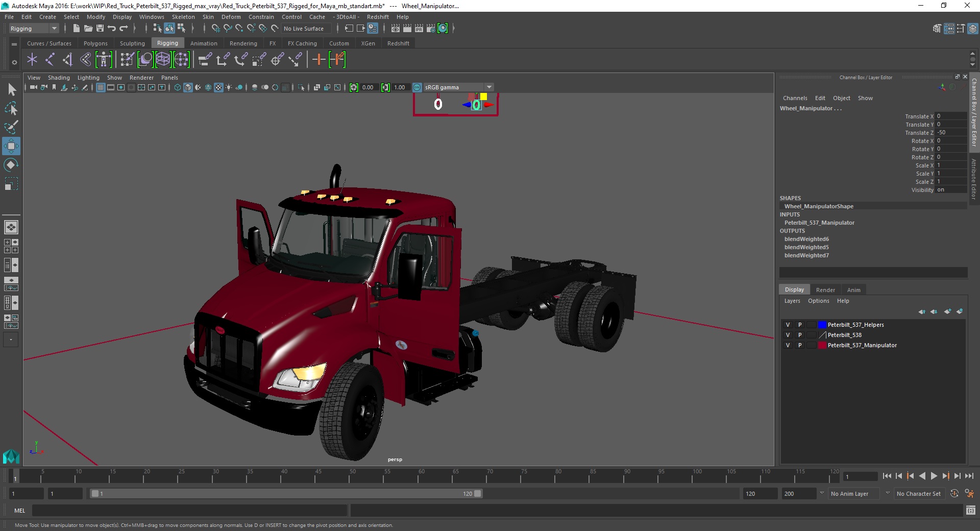
Task: Open No Anim Layer dropdown
Action: click(x=853, y=494)
